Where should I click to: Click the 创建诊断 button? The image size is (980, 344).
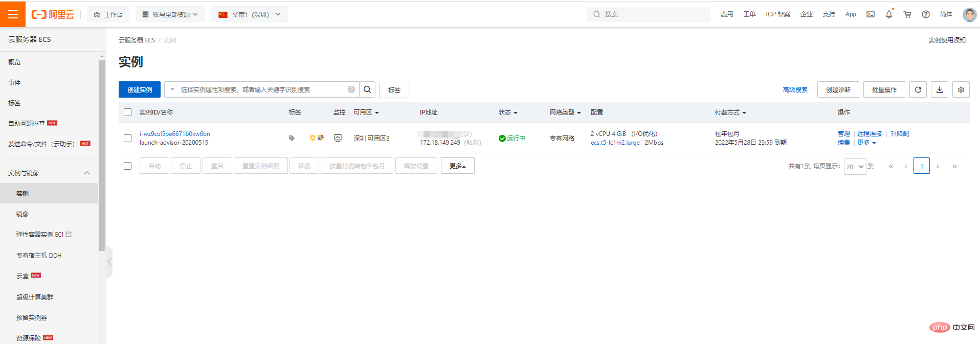[x=838, y=89]
